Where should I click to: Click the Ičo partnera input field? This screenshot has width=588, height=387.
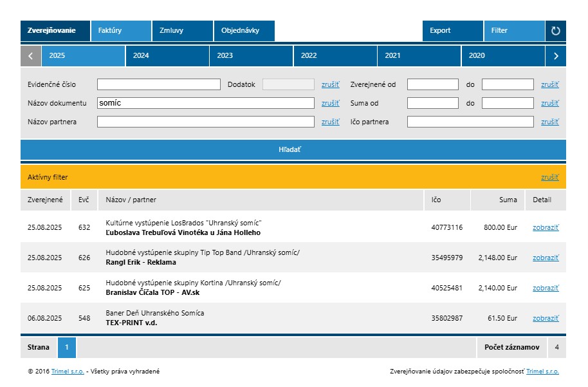470,122
